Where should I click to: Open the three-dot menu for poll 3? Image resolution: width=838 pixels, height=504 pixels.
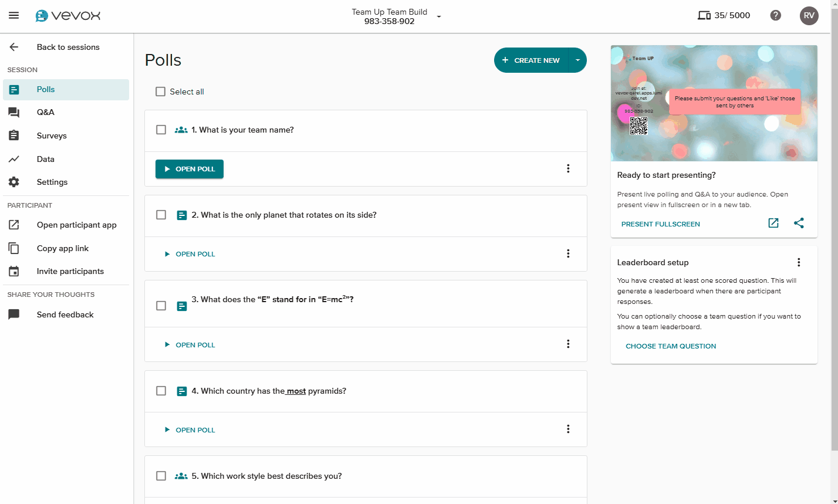coord(568,344)
